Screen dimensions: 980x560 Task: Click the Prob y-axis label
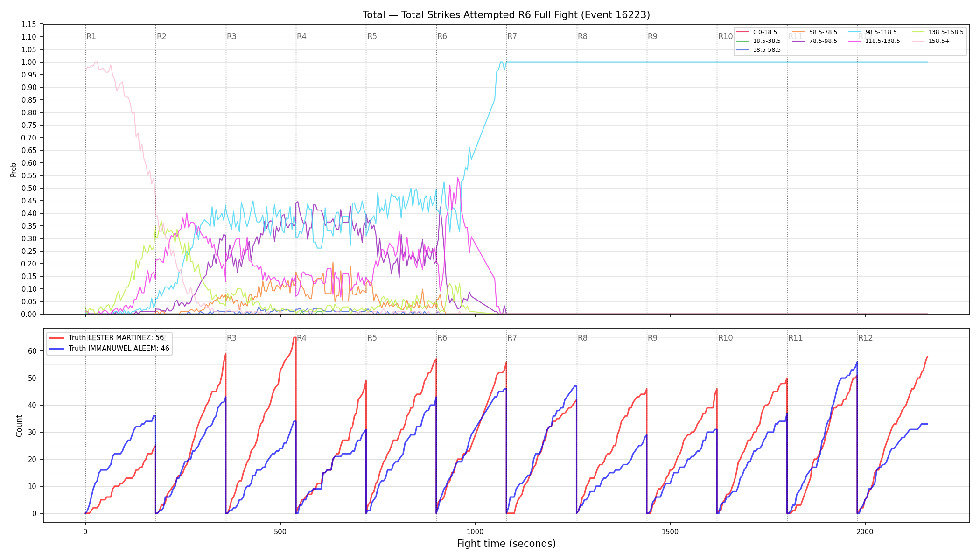click(x=14, y=169)
